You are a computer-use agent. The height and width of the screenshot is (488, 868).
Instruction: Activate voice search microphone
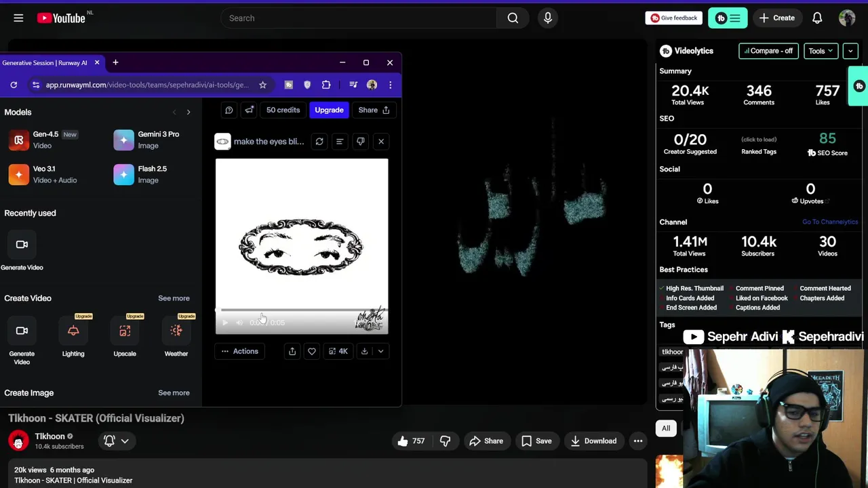coord(548,18)
